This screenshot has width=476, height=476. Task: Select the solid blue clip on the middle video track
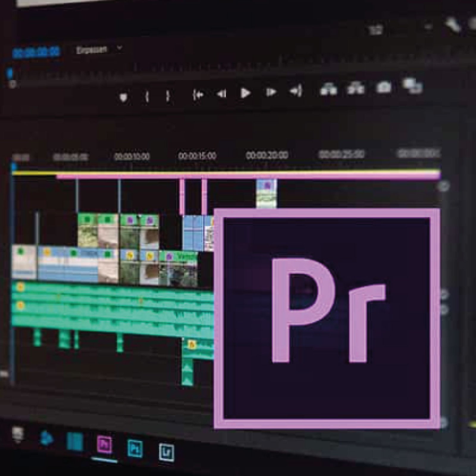[x=193, y=233]
